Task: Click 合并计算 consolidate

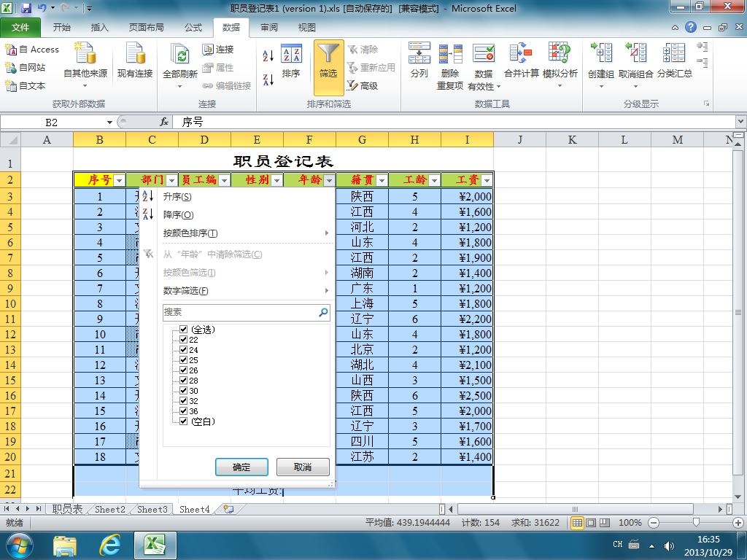Action: pos(521,61)
